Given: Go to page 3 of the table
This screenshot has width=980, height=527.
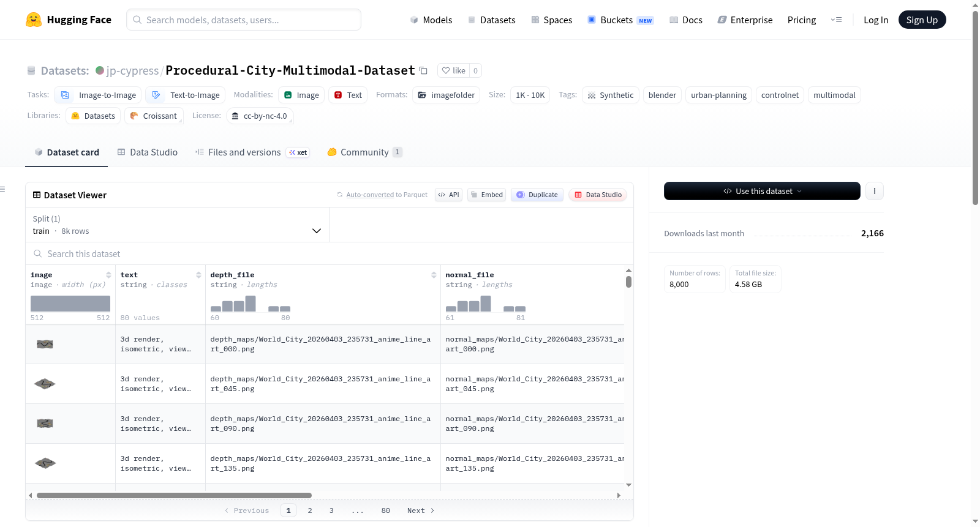Looking at the screenshot, I should [331, 510].
